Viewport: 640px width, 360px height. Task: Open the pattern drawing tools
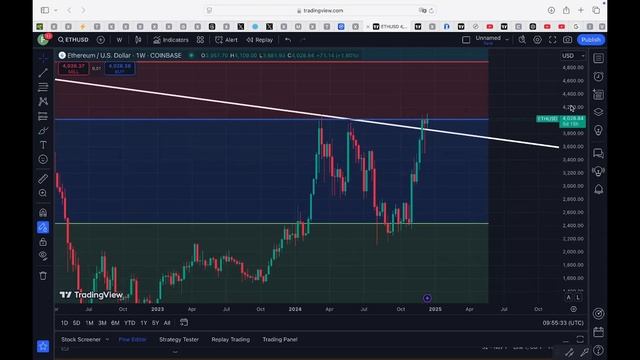click(x=43, y=101)
